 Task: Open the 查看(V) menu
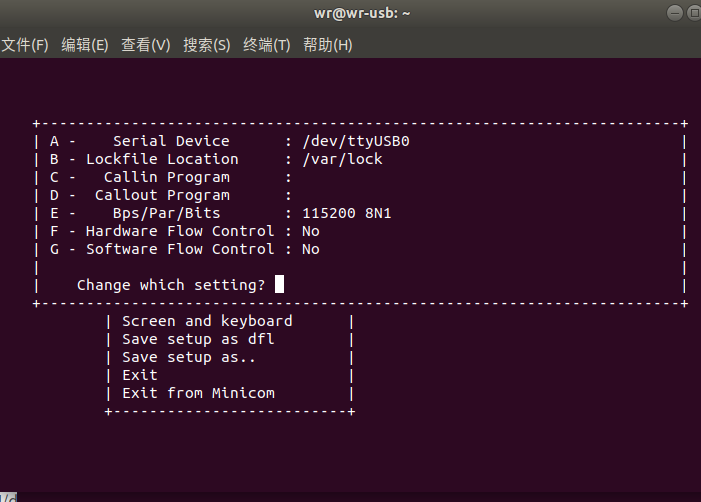pos(146,45)
